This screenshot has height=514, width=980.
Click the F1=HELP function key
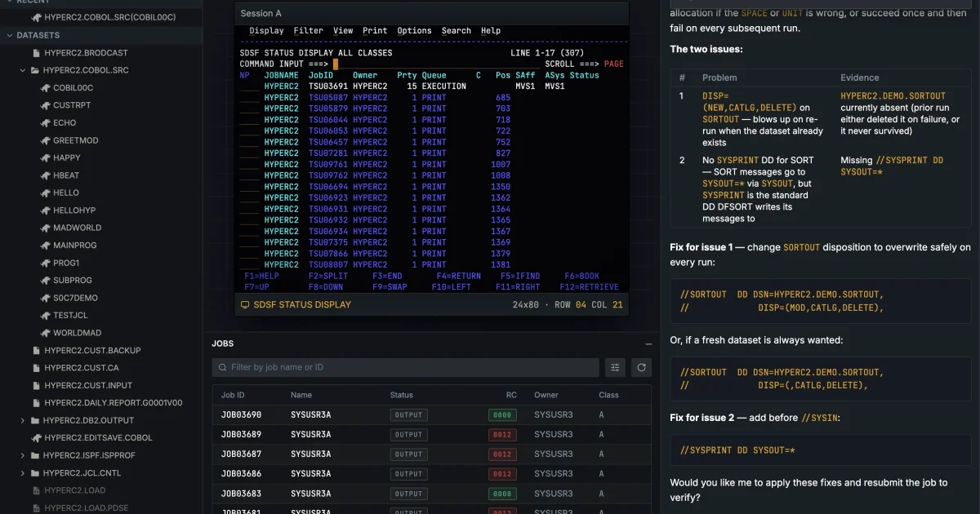(261, 276)
